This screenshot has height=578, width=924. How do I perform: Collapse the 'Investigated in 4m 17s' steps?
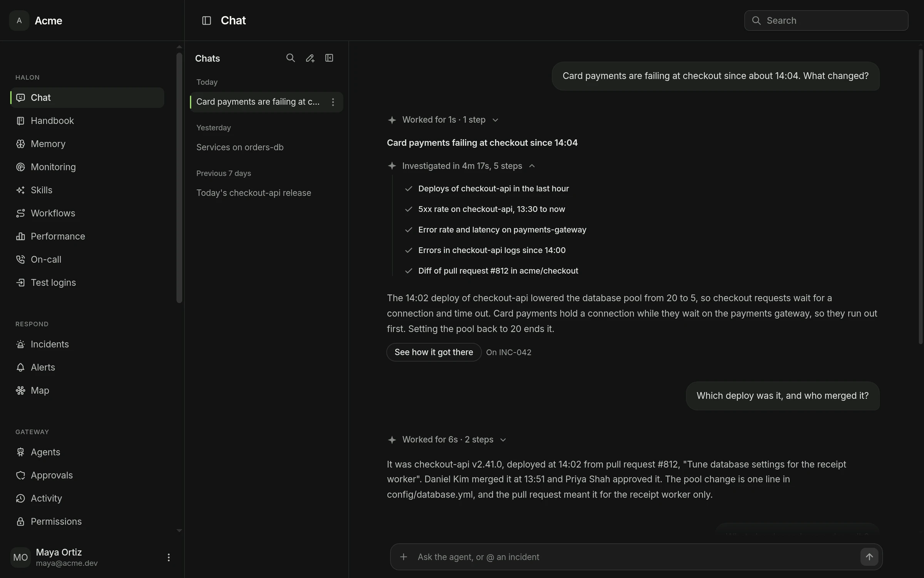point(461,166)
